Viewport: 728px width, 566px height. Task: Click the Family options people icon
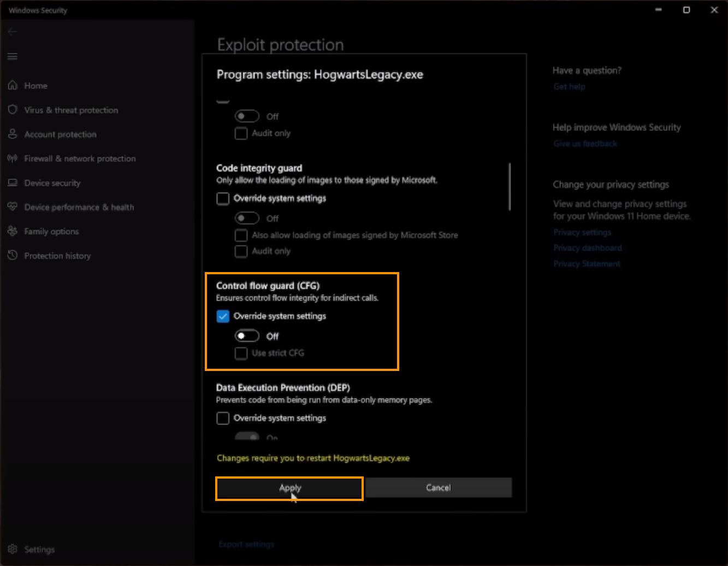coord(13,231)
